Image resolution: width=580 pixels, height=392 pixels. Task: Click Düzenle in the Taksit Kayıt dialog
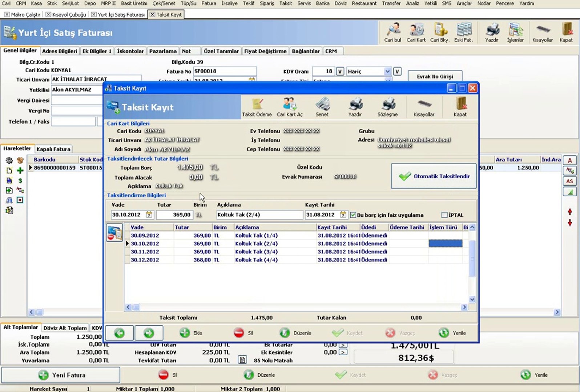(x=295, y=333)
